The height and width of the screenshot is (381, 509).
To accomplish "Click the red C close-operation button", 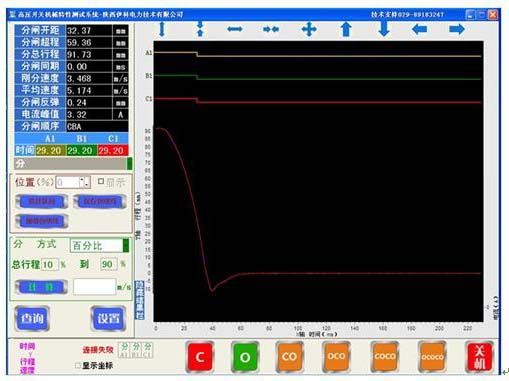I will pyautogui.click(x=200, y=357).
